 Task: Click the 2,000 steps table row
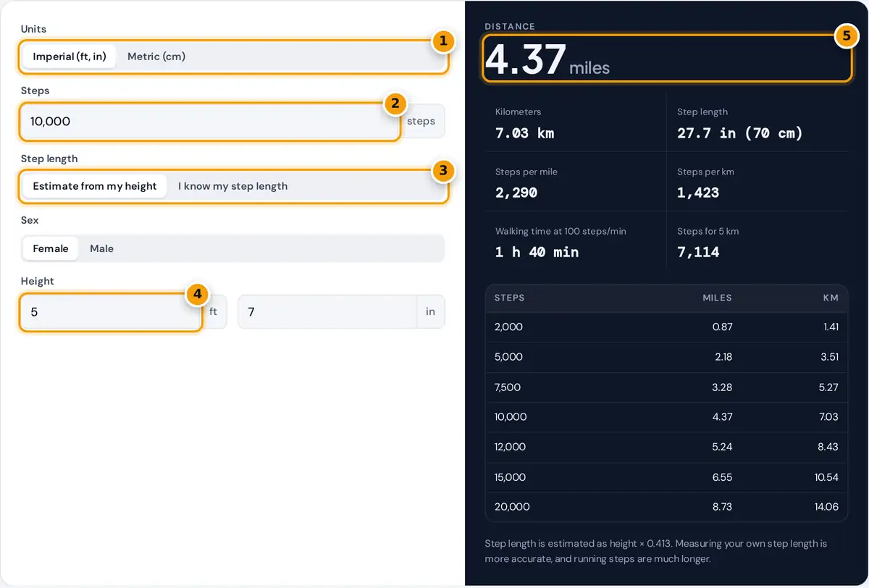pyautogui.click(x=666, y=327)
